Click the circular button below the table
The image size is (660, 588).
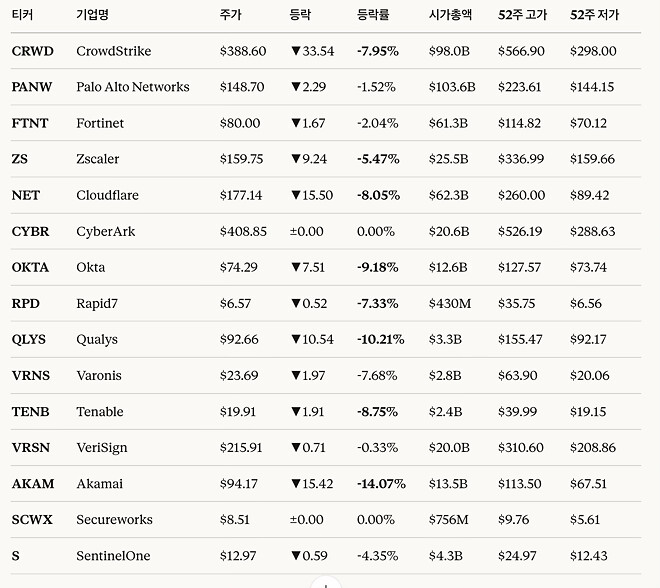pos(326,583)
